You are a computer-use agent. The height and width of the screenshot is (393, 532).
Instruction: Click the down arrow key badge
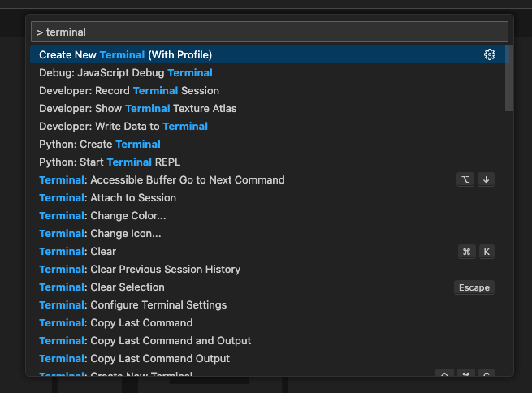486,179
